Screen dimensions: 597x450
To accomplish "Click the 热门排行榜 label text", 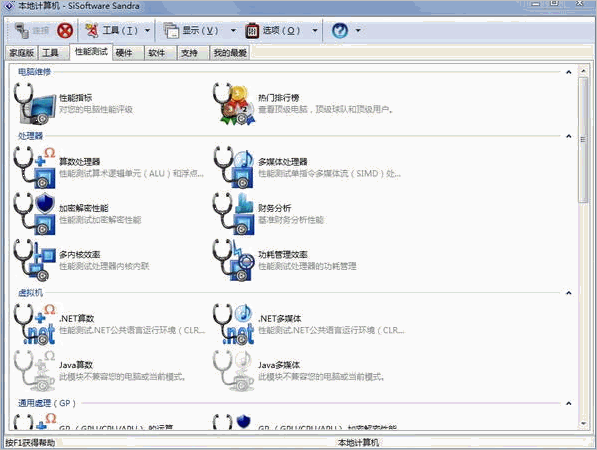I will [279, 98].
